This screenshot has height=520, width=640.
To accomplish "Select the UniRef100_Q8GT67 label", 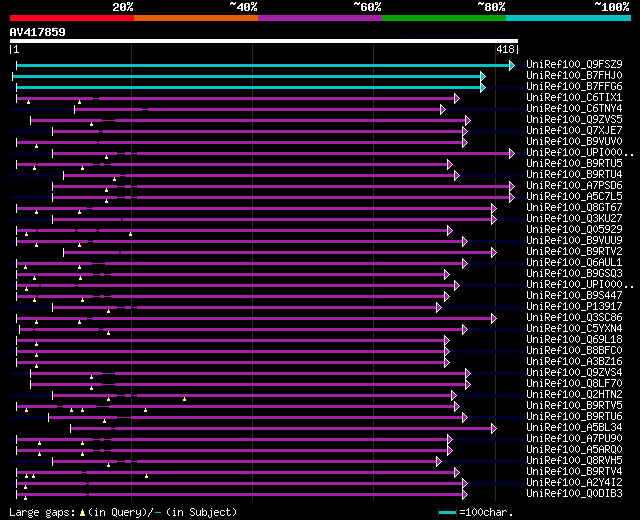I will click(x=574, y=207).
